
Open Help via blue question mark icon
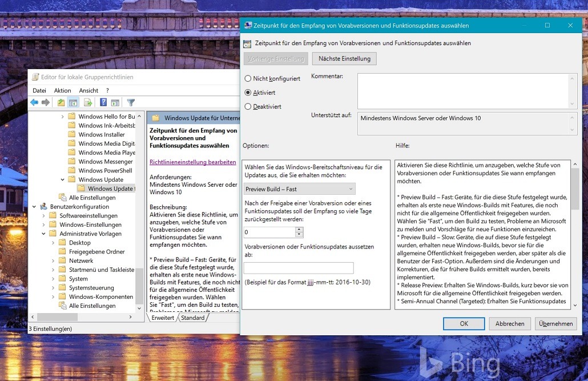click(x=103, y=103)
